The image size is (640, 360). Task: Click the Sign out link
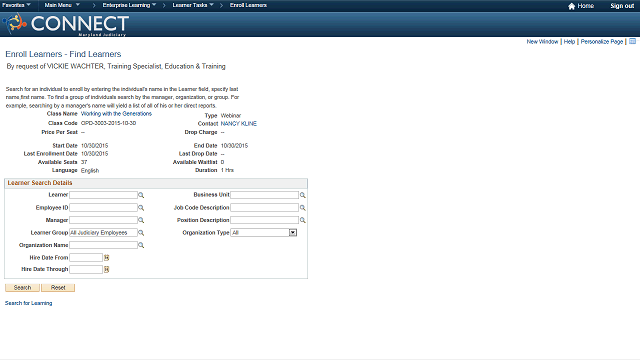(x=622, y=6)
